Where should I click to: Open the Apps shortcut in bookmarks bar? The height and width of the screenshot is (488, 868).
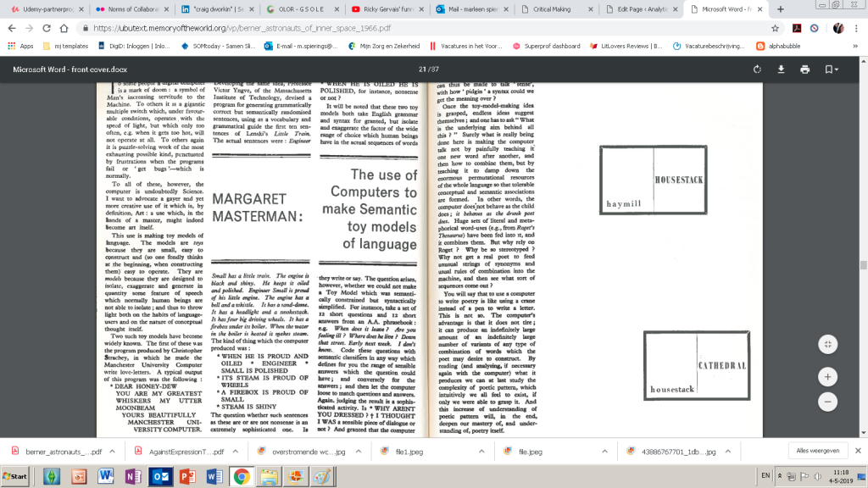coord(20,46)
